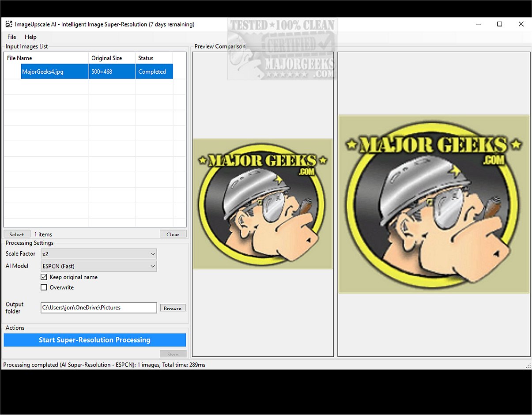Click the Select button under the images list

click(x=17, y=234)
